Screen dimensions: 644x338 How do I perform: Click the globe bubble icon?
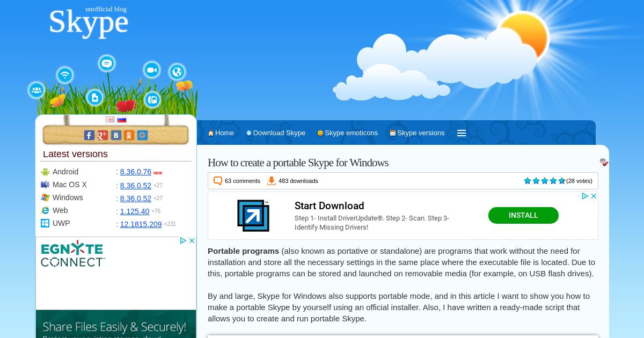point(177,71)
